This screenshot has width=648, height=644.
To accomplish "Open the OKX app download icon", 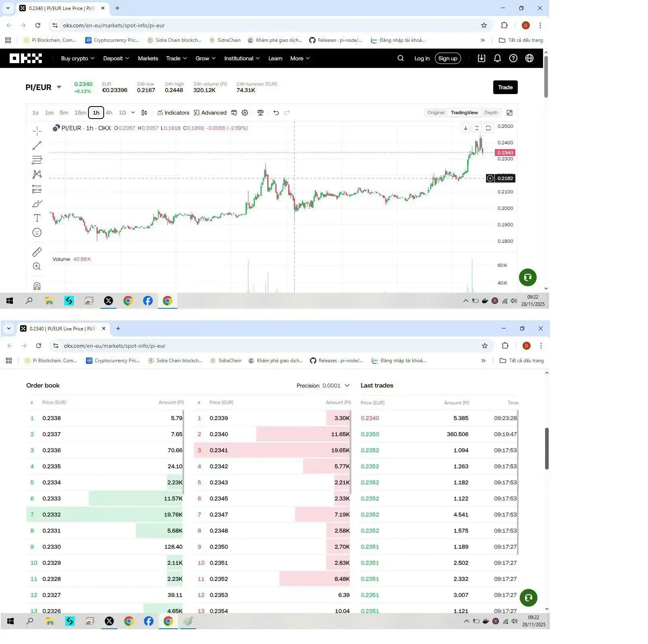I will click(482, 58).
